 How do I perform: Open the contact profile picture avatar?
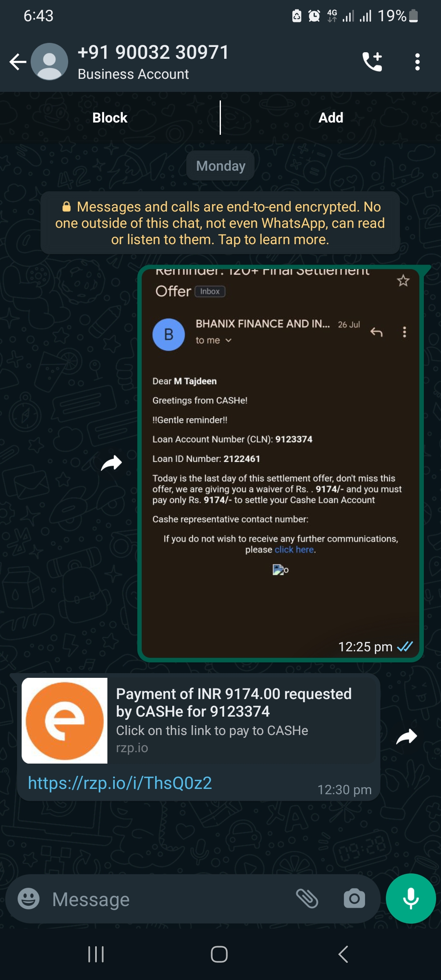click(x=49, y=62)
